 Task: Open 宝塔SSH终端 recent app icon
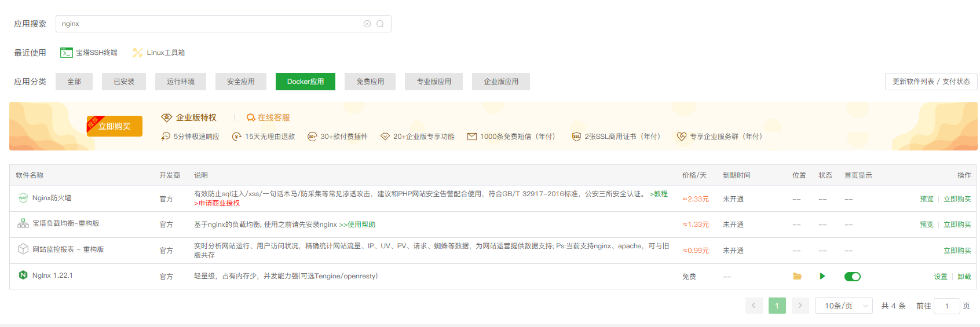click(67, 53)
